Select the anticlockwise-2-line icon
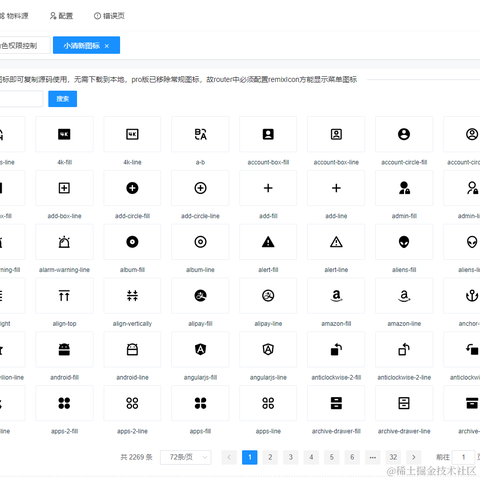 pyautogui.click(x=404, y=349)
